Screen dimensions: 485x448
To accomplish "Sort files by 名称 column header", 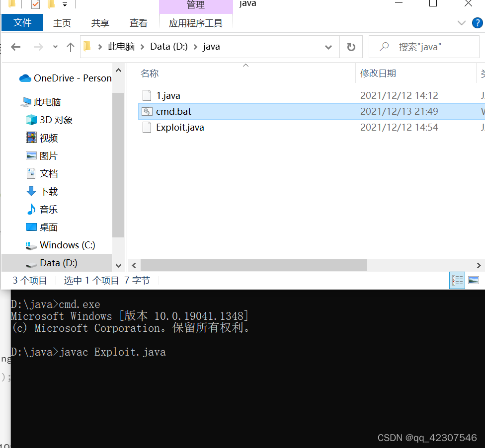I will 150,74.
